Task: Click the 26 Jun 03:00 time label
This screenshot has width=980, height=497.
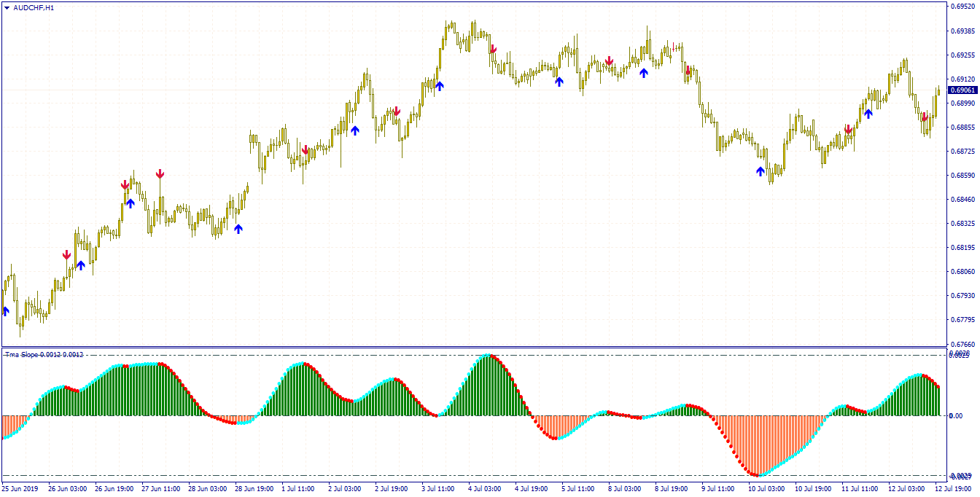Action: coord(68,489)
